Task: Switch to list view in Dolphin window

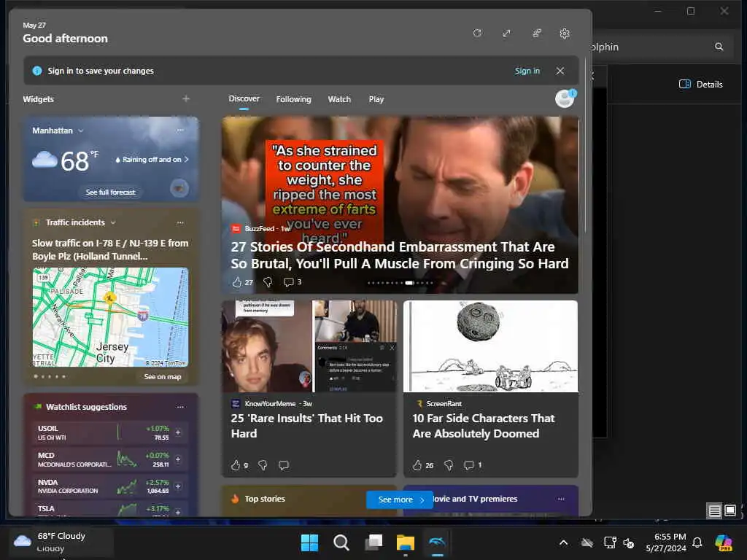Action: pyautogui.click(x=714, y=511)
